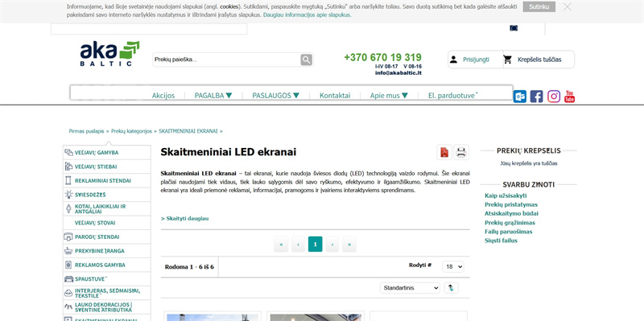Close the cookie notice with X
644x321 pixels.
click(x=568, y=6)
